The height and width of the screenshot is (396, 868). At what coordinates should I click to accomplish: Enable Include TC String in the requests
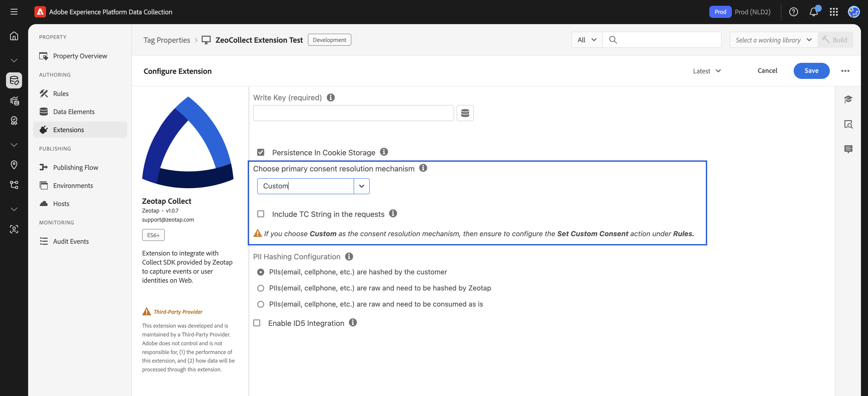(x=260, y=214)
